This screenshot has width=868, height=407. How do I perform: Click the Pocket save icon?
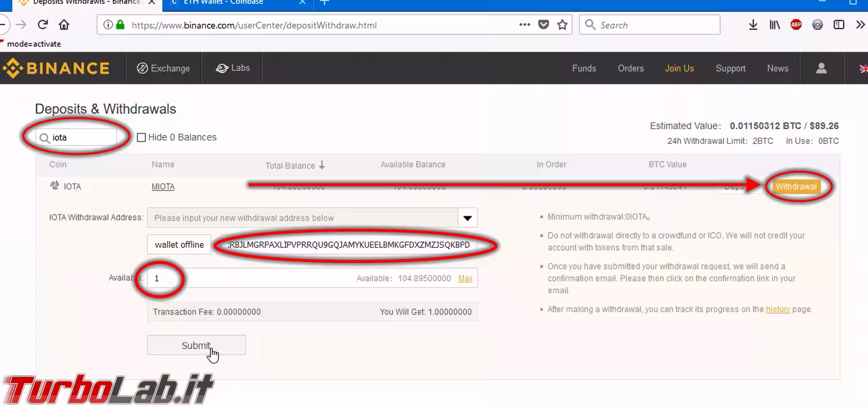(x=543, y=25)
